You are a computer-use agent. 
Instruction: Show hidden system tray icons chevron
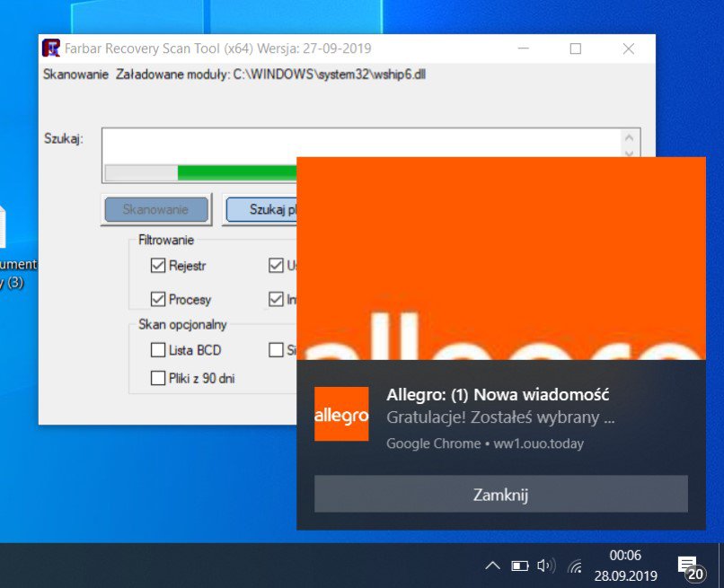point(492,566)
